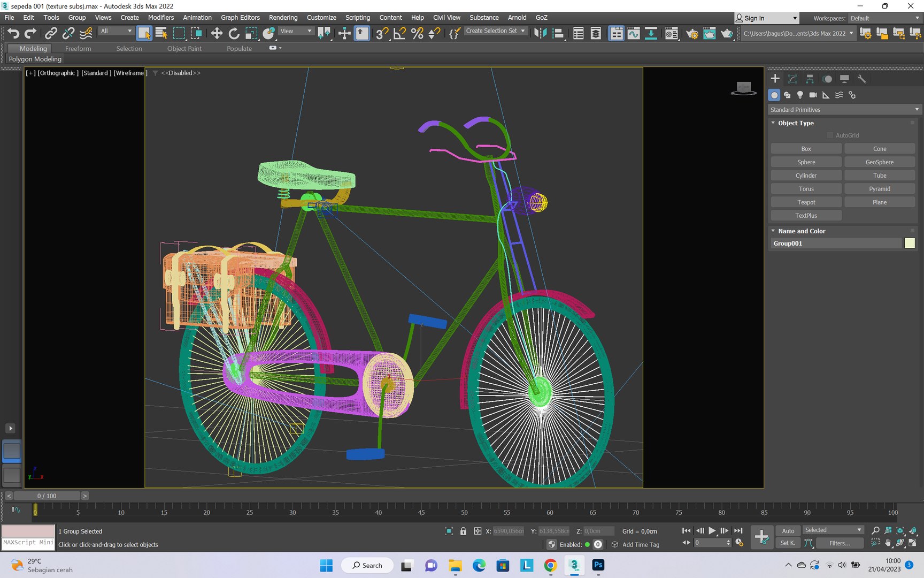Open Create Selection Set dropdown
924x578 pixels.
(496, 31)
